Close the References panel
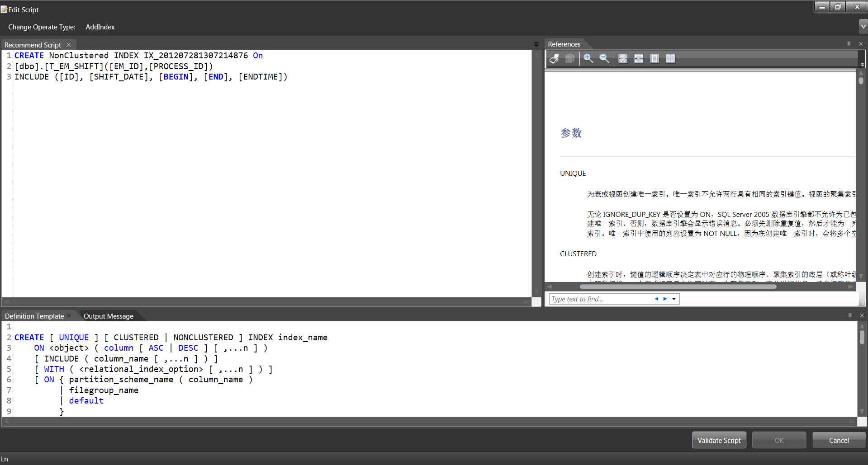Screen dimensions: 868x465 [861, 44]
